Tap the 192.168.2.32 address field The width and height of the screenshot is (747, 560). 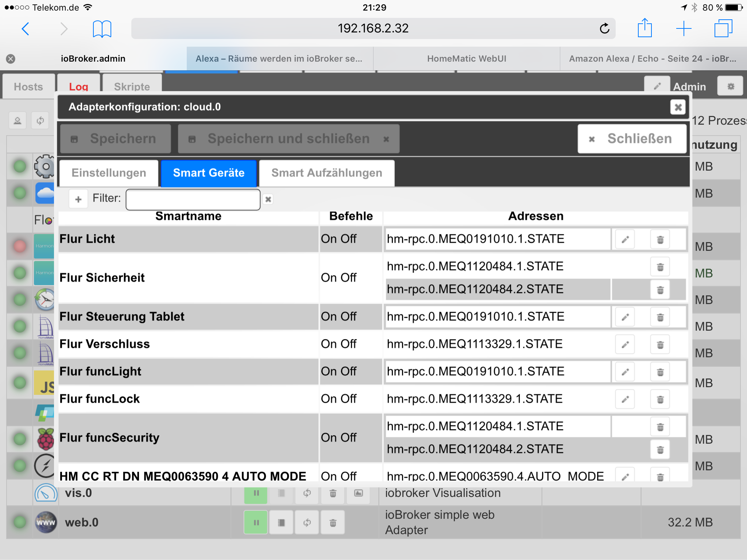click(x=373, y=28)
